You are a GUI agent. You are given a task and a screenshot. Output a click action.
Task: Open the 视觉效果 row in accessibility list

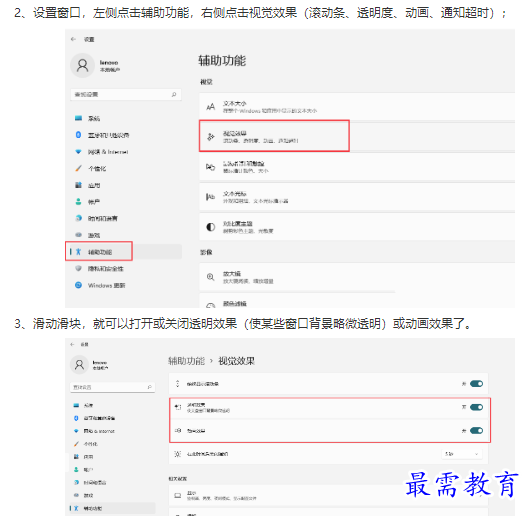click(357, 136)
